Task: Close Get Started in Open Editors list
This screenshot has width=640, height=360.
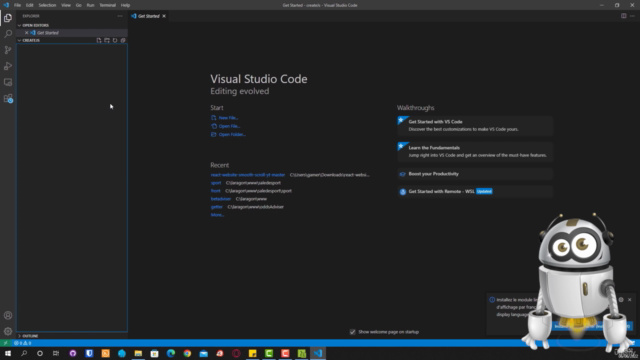Action: [27, 33]
